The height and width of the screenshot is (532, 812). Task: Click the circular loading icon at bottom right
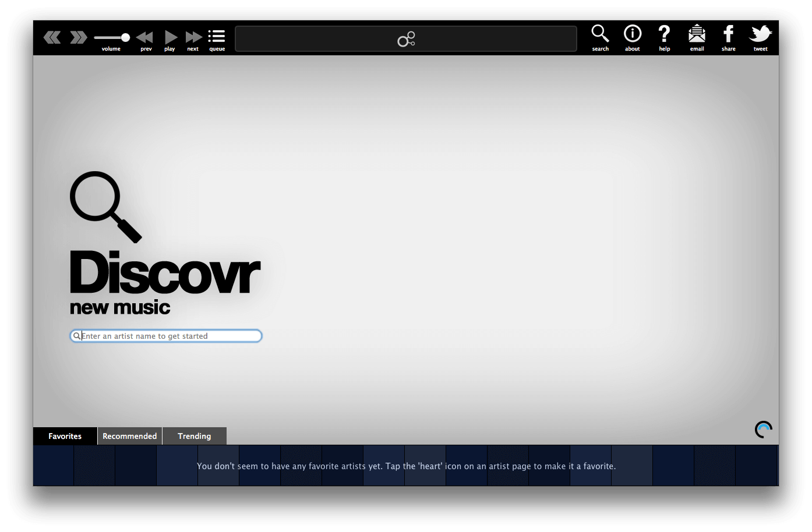click(763, 430)
